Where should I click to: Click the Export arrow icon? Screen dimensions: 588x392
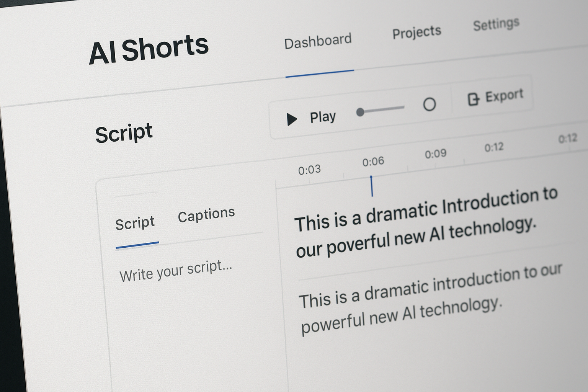[473, 99]
